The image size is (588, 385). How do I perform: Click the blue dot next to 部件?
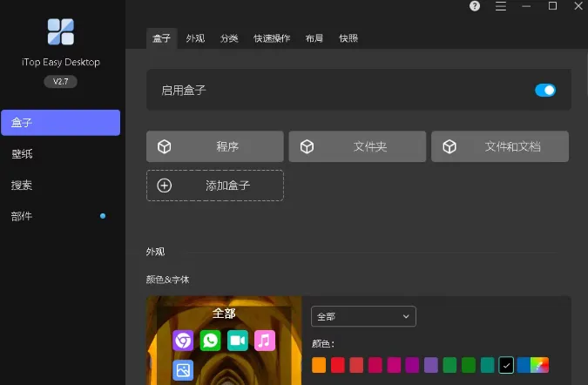pos(103,216)
